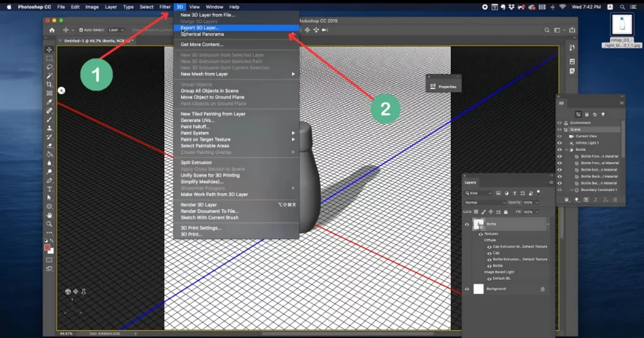Toggle visibility of Current View in 3D panel

pyautogui.click(x=559, y=136)
